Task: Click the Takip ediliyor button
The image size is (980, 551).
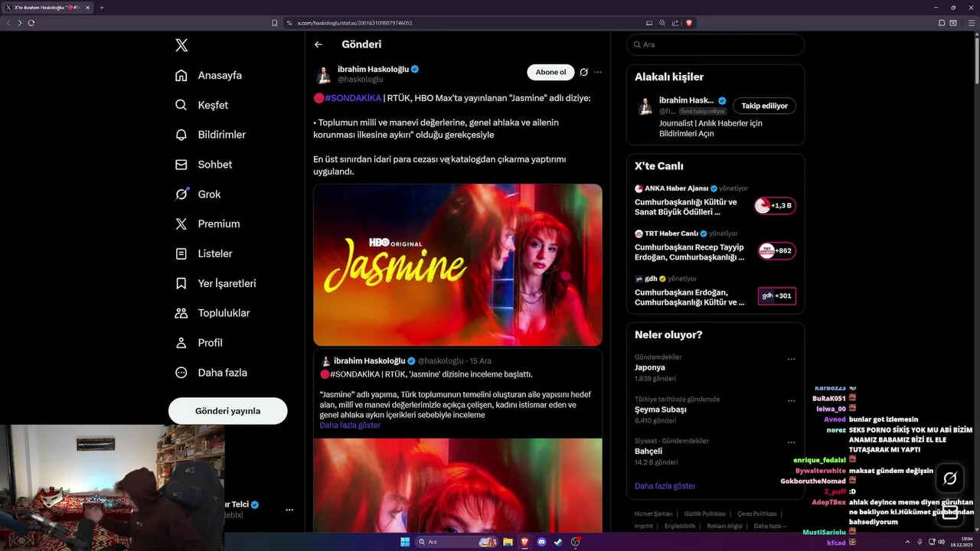Action: 764,106
